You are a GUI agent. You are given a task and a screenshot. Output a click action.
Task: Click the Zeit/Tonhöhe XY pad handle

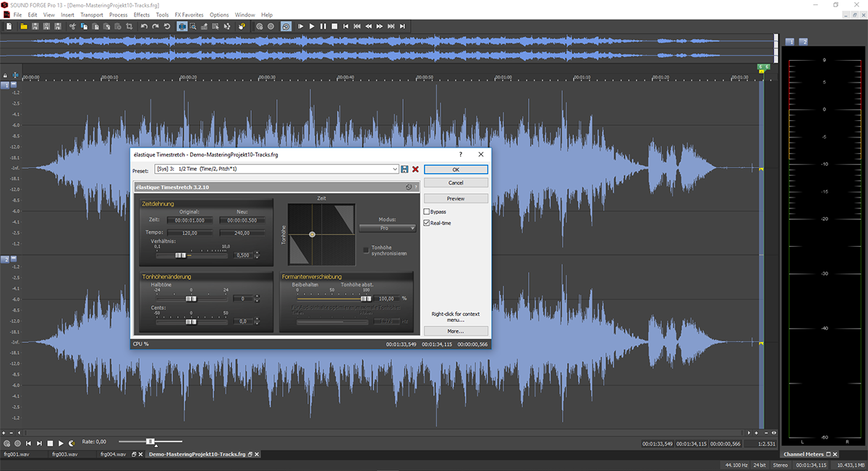pyautogui.click(x=312, y=234)
